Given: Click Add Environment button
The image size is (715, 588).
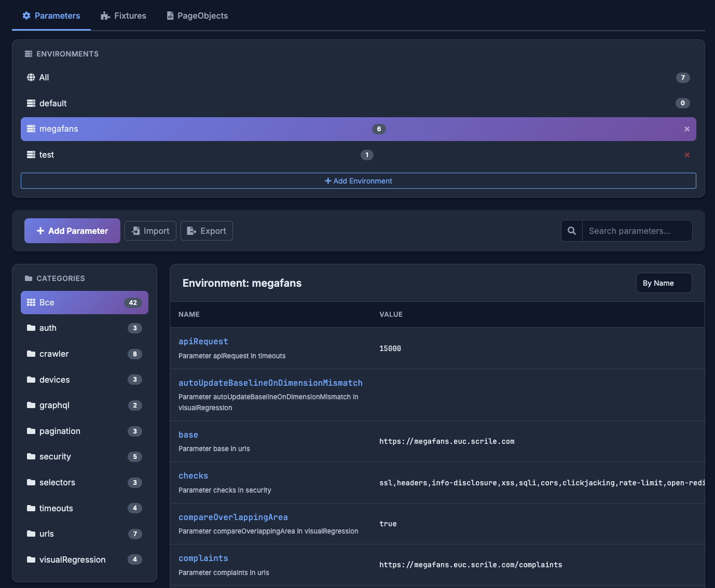Looking at the screenshot, I should click(x=358, y=181).
